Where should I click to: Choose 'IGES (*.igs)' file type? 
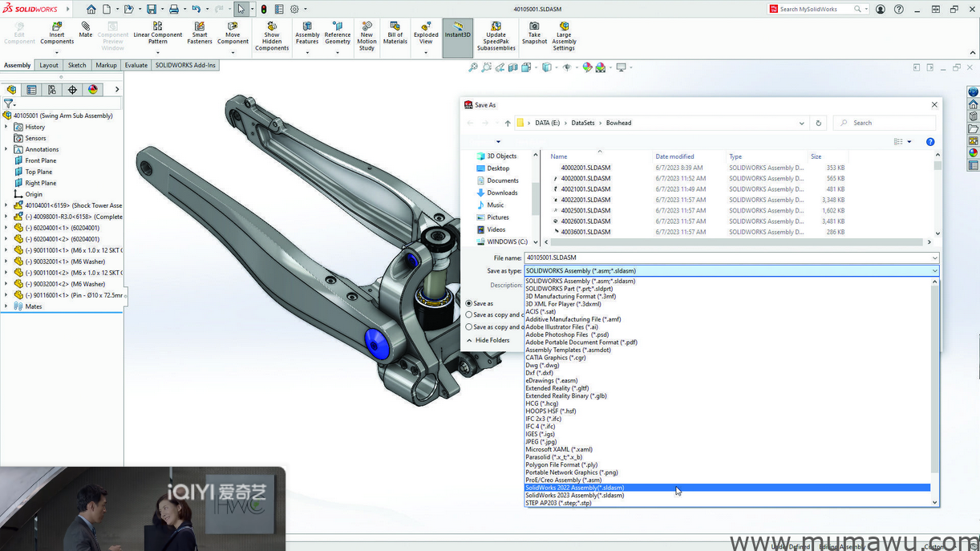click(727, 434)
